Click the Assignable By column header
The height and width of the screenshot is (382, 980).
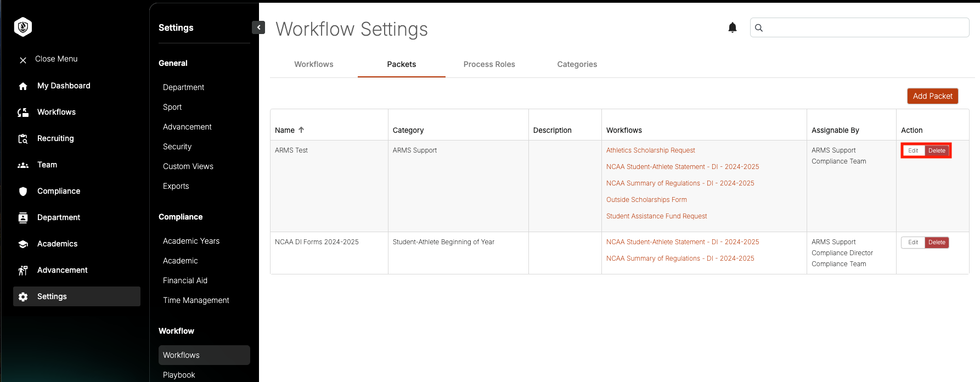(x=835, y=130)
